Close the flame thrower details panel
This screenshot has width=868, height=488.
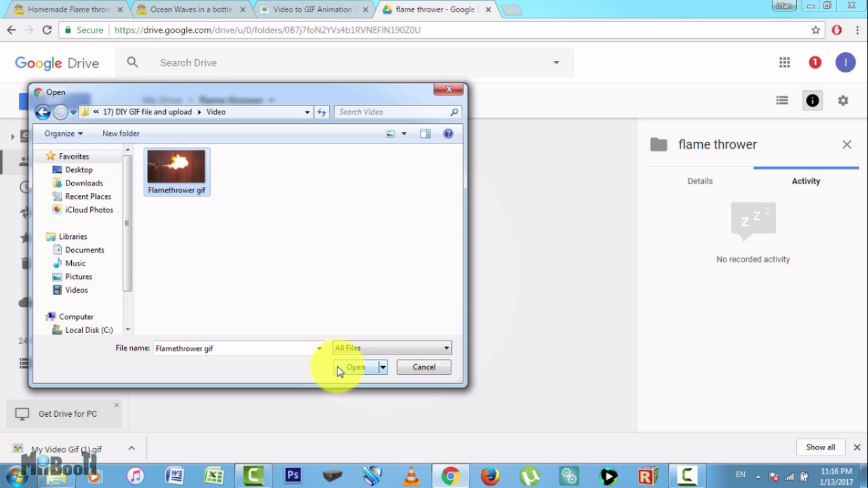coord(847,145)
